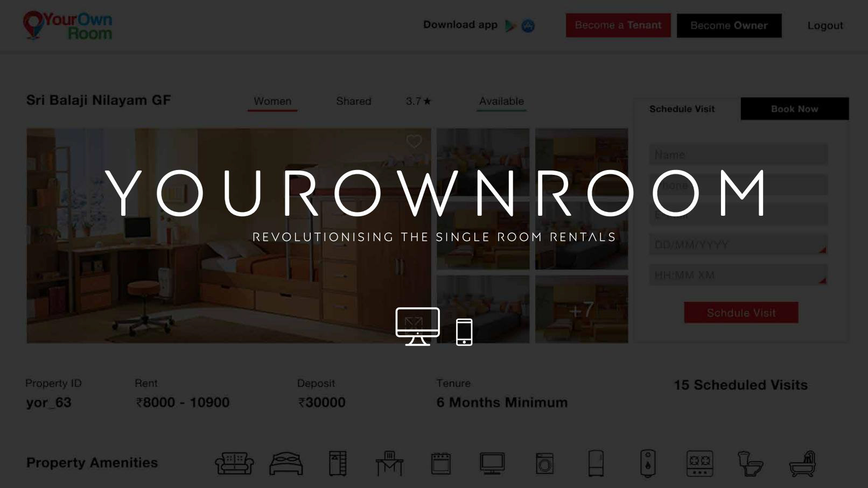The width and height of the screenshot is (868, 488).
Task: Click the bed amenity icon
Action: point(286,463)
